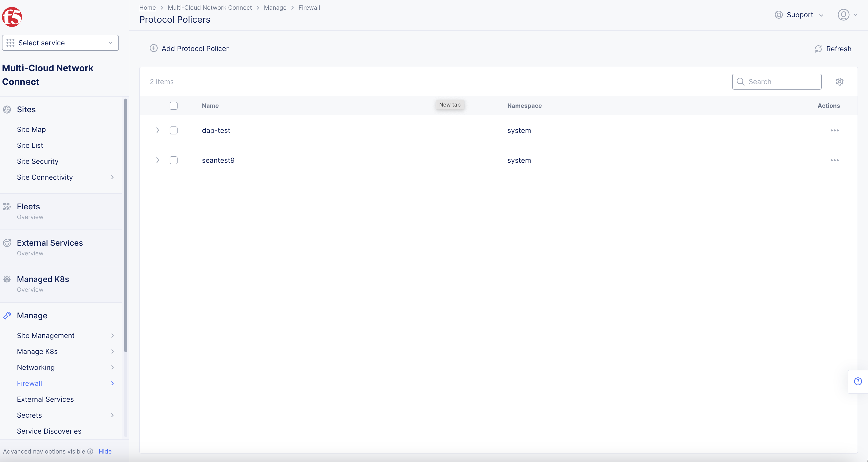
Task: Open the Support dropdown menu
Action: pos(800,14)
